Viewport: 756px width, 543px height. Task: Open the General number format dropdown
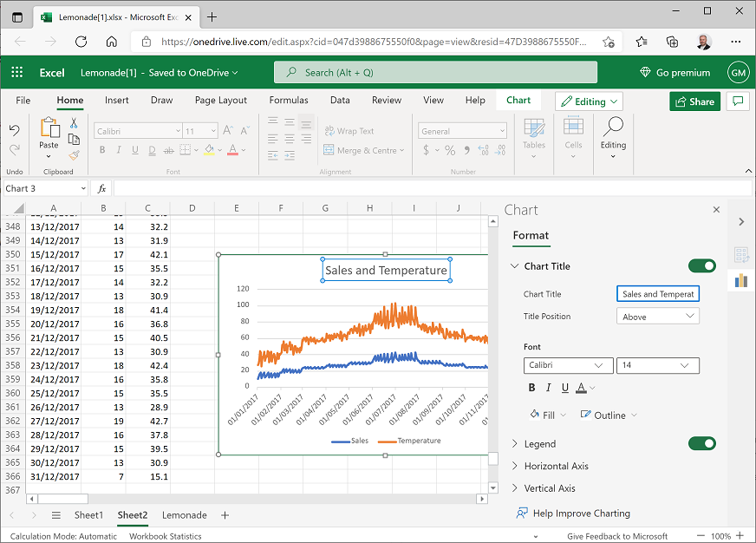(x=462, y=129)
